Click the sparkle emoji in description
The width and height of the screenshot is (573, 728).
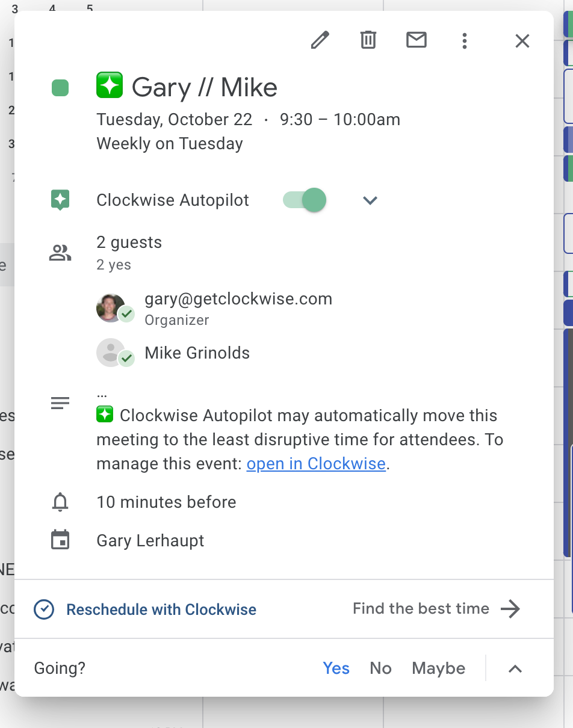tap(105, 415)
